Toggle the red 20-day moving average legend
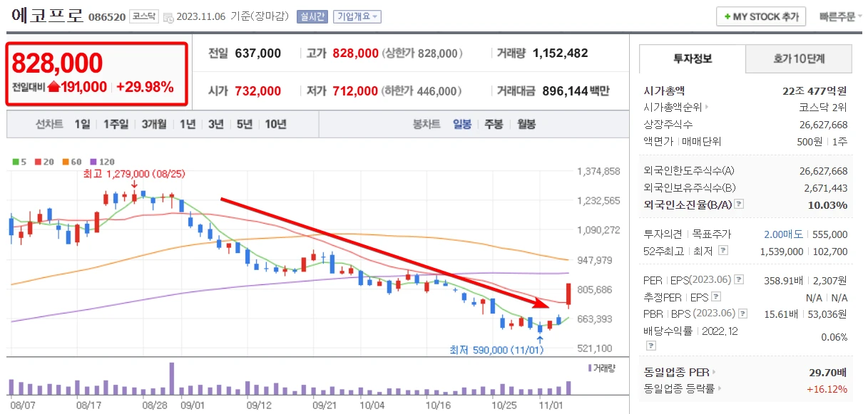868x414 pixels. (37, 161)
